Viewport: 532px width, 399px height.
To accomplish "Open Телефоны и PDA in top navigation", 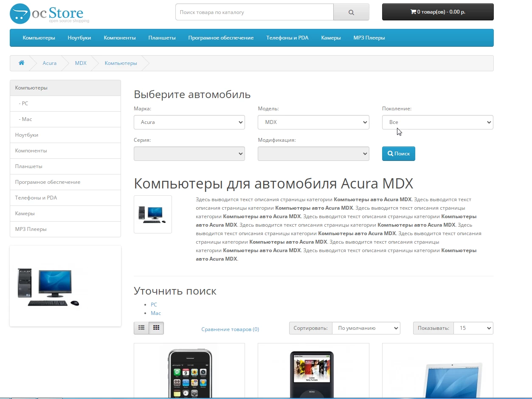I will [x=287, y=38].
